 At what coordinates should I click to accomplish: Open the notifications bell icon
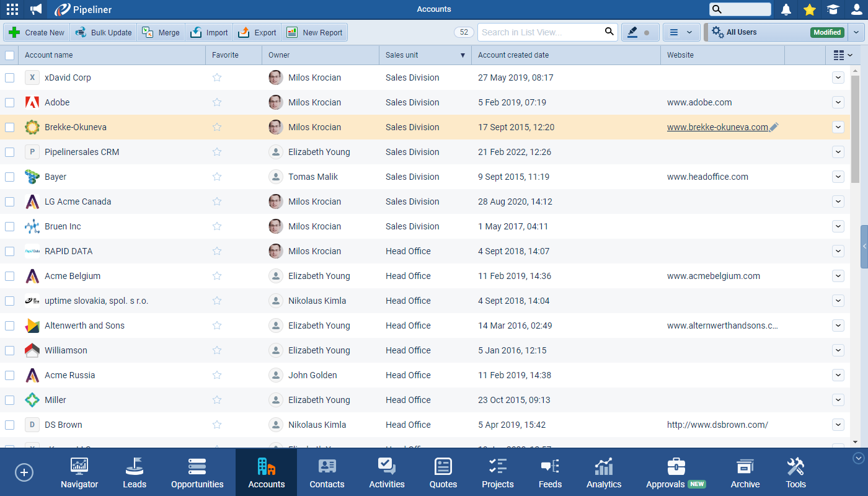coord(786,9)
